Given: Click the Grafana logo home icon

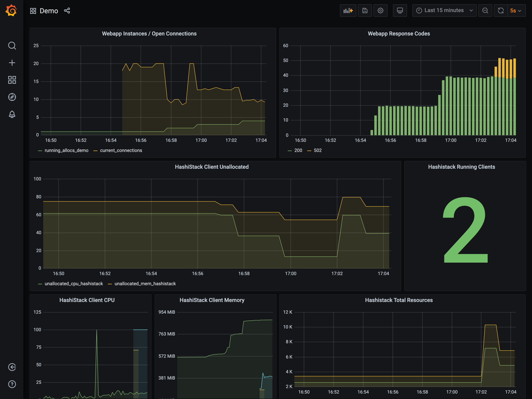Looking at the screenshot, I should (11, 11).
